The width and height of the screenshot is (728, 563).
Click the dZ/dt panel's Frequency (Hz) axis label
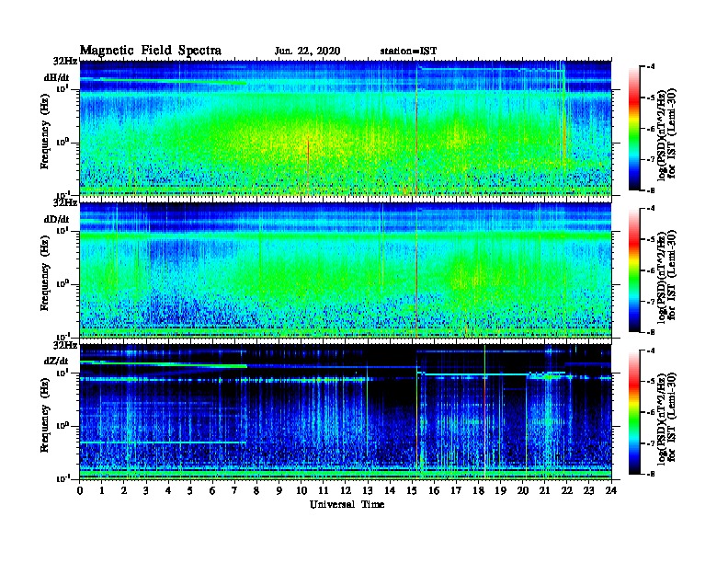(44, 415)
